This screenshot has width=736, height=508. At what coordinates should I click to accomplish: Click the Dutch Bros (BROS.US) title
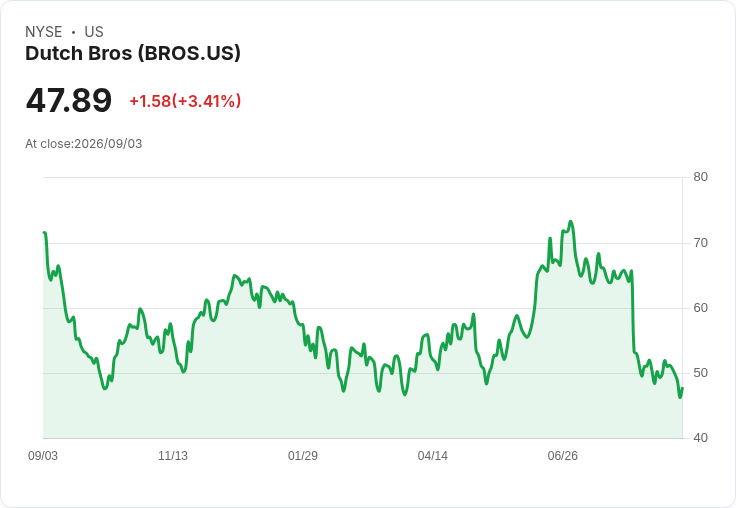tap(133, 54)
